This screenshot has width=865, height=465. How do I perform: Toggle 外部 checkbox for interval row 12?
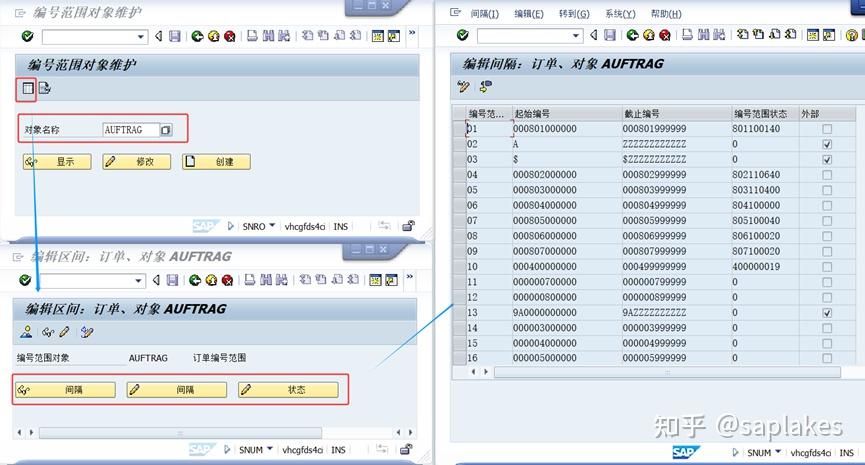pyautogui.click(x=826, y=297)
